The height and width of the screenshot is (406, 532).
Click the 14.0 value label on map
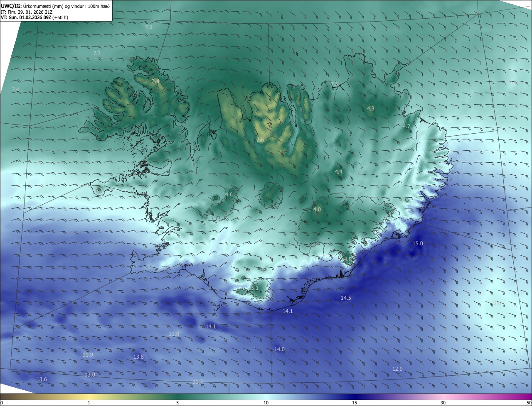click(279, 349)
